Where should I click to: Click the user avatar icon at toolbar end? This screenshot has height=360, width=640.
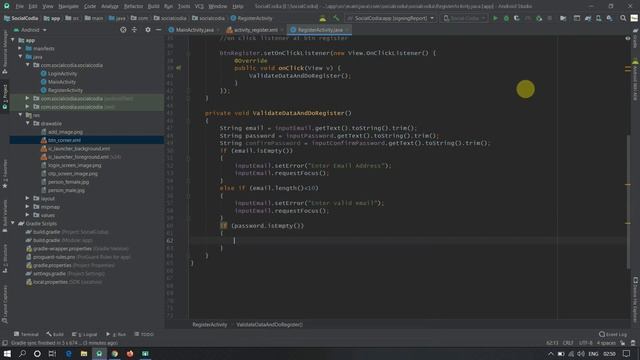coord(634,18)
